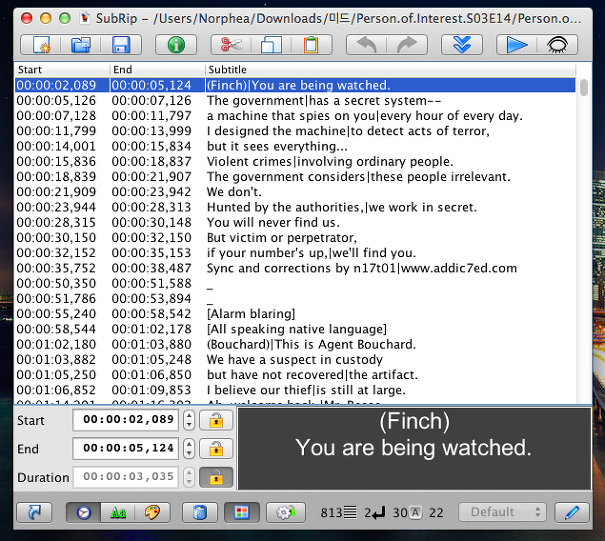
Task: Select row "The government considers|these people irrelevant."
Action: click(x=295, y=177)
